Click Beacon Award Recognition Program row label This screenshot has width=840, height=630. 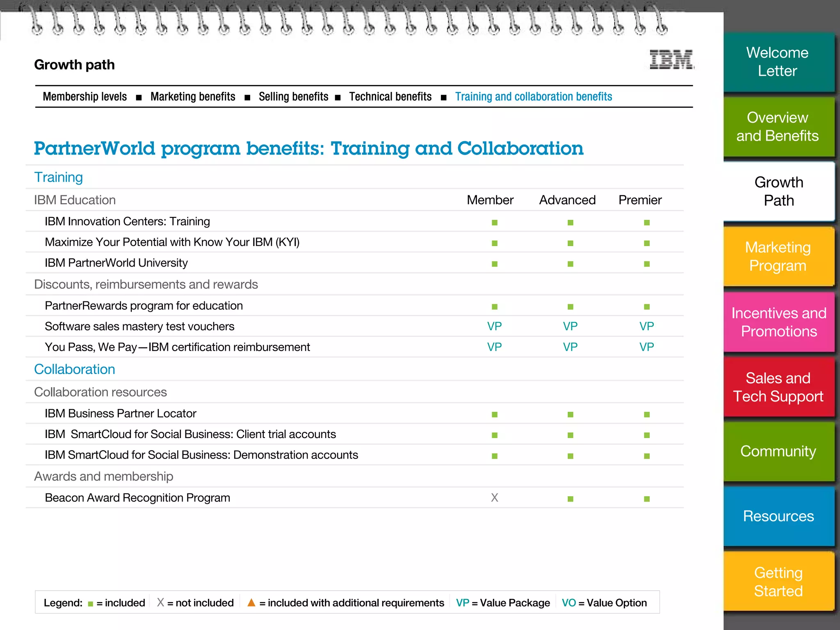pos(137,498)
